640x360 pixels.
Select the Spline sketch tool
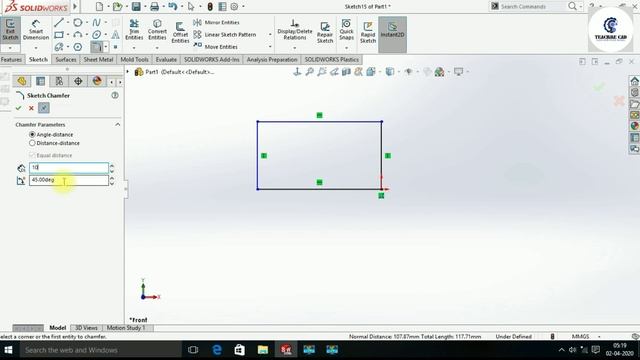(96, 22)
